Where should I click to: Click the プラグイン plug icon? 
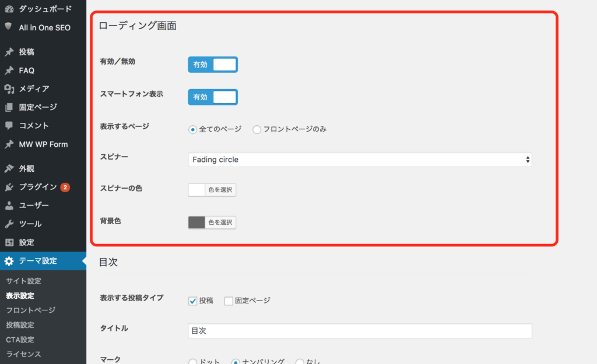point(9,187)
